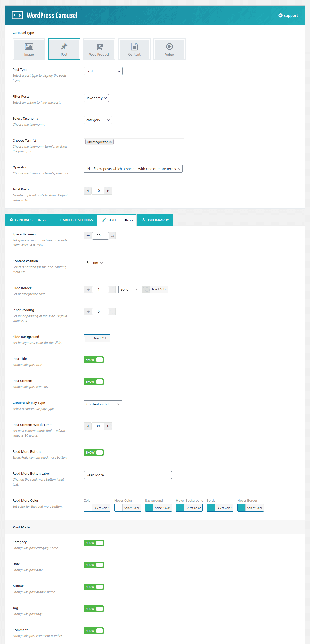The image size is (310, 644).
Task: Increase Total Posts with right arrow
Action: (x=108, y=191)
